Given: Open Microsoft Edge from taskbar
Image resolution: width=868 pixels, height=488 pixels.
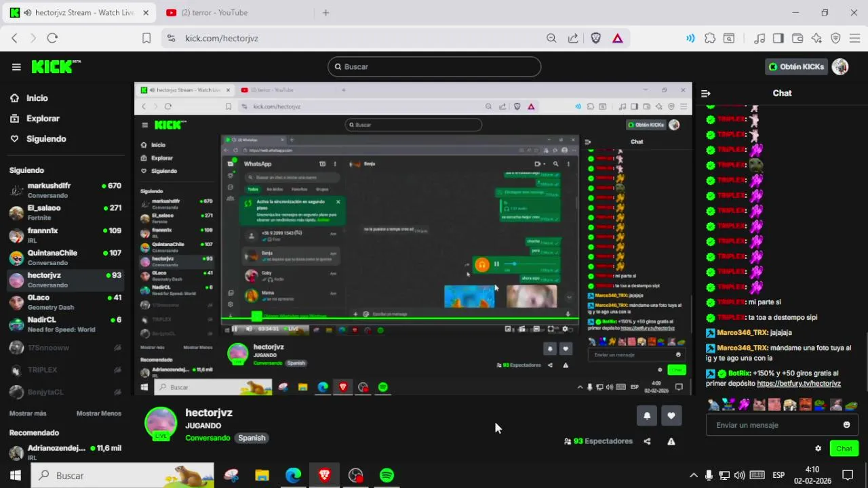Looking at the screenshot, I should (293, 475).
